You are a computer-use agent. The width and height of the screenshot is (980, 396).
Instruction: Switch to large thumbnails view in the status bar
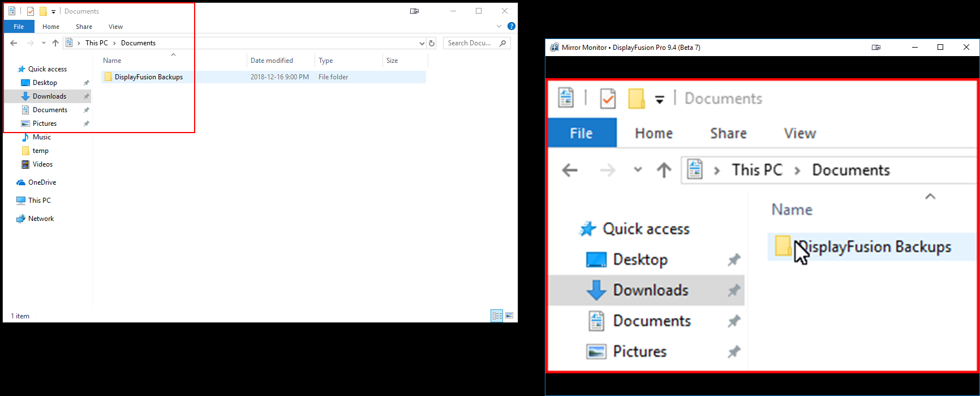(509, 316)
